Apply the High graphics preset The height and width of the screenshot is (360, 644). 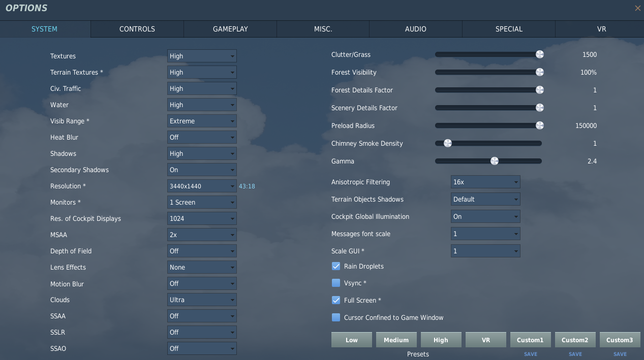pos(441,340)
